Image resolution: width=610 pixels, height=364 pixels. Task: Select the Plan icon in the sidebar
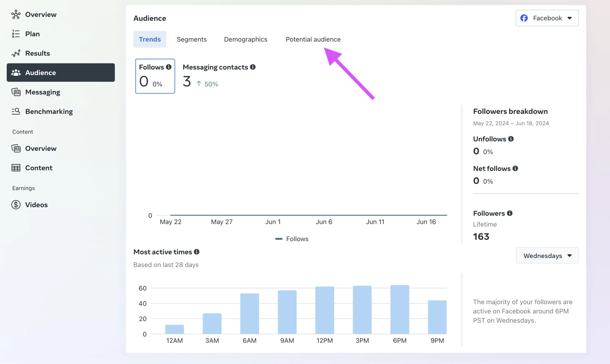click(16, 34)
